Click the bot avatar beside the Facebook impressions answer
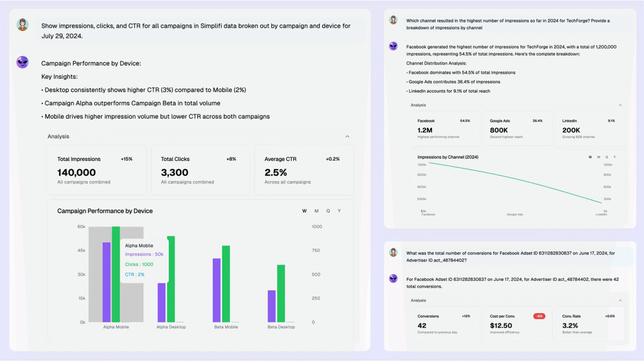Viewport: 644px width, 361px height. [393, 46]
